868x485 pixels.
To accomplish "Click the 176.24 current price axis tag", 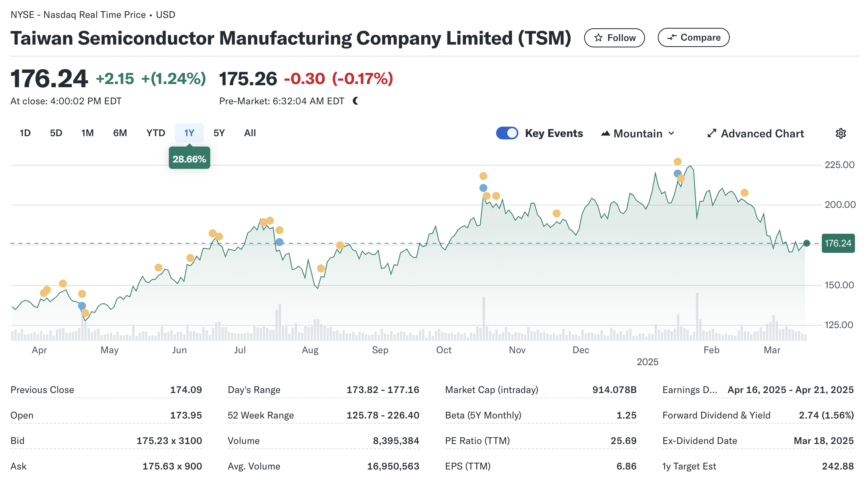I will (838, 243).
